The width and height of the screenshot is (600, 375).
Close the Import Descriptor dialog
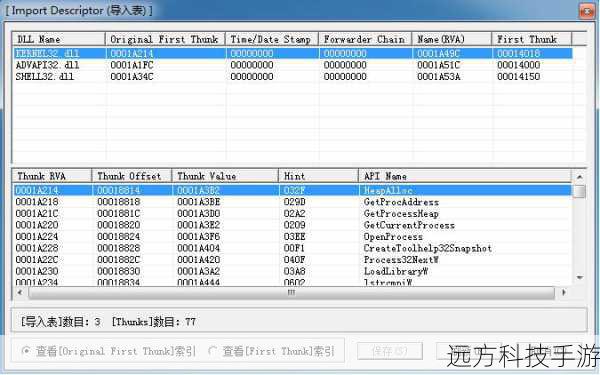(587, 11)
